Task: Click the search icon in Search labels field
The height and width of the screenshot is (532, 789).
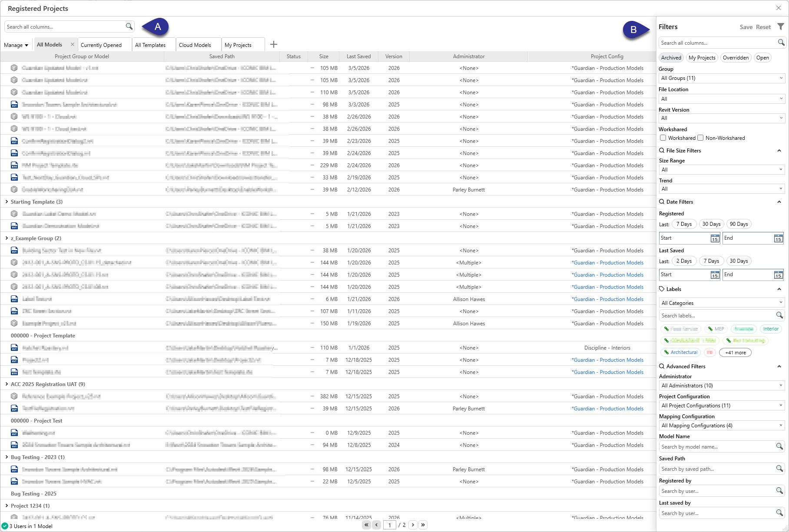Action: (780, 315)
